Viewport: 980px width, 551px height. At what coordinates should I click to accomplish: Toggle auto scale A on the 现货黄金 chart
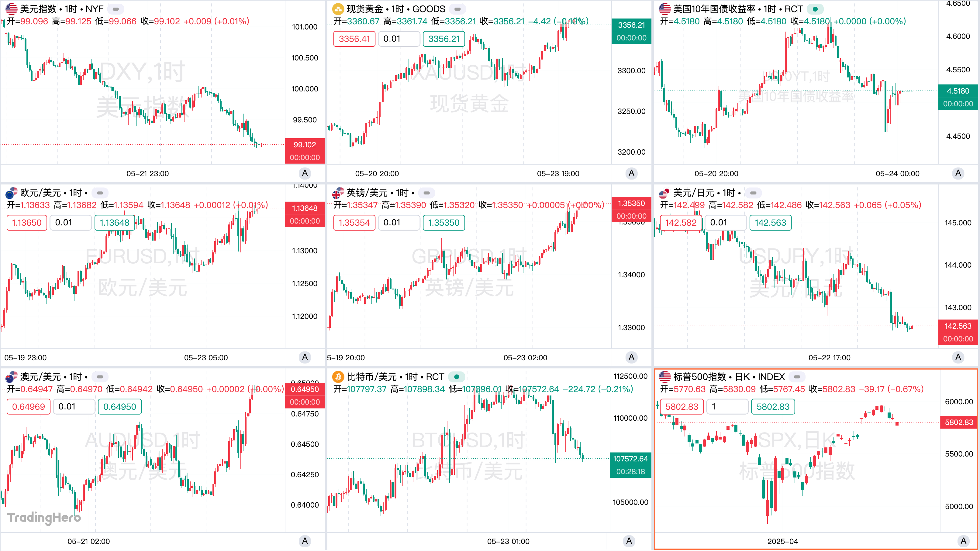(x=632, y=173)
